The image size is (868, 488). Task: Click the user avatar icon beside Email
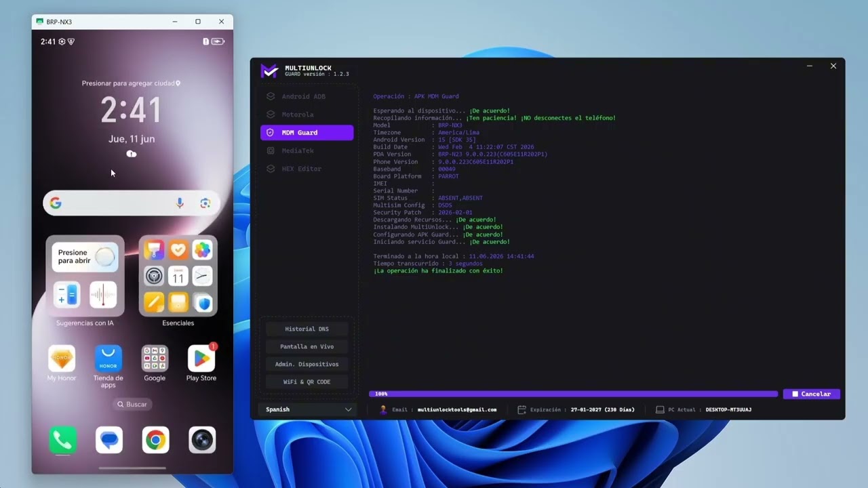383,409
